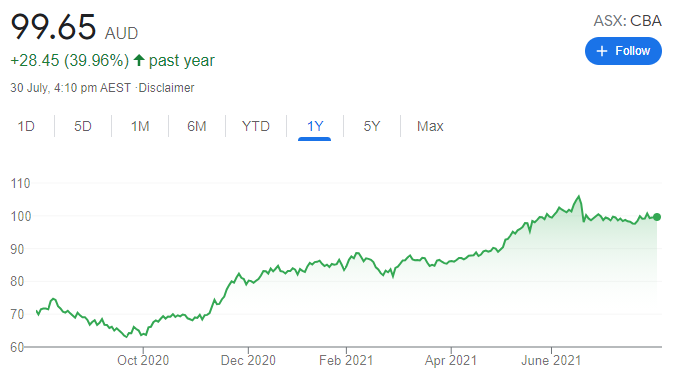Open the YTD range tab
678x372 pixels.
[x=256, y=126]
